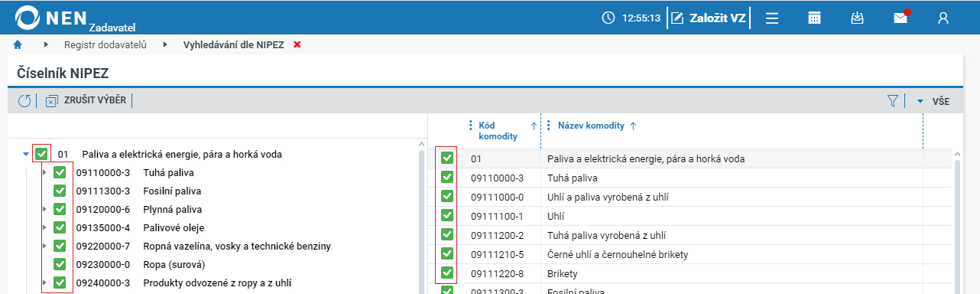Uncheck tree checkbox for 09110000-3 Tuhá paliva
Screen dimensions: 980x294
point(60,172)
